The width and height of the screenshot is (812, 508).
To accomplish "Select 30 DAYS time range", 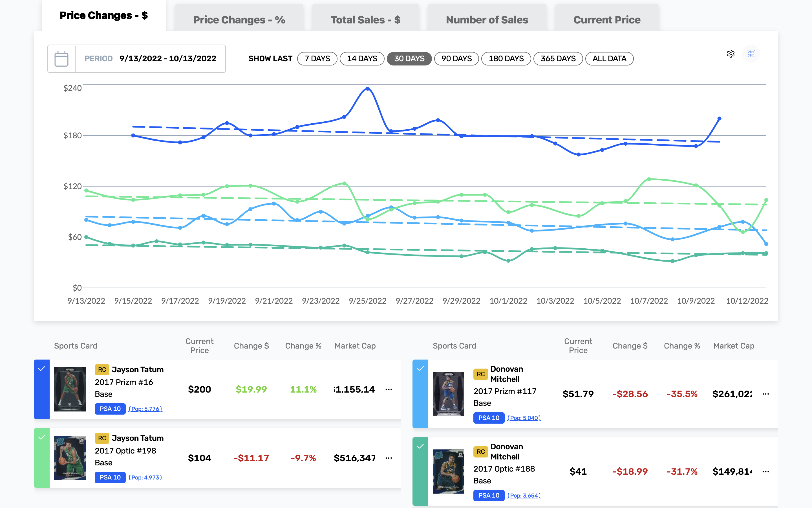I will pos(409,59).
